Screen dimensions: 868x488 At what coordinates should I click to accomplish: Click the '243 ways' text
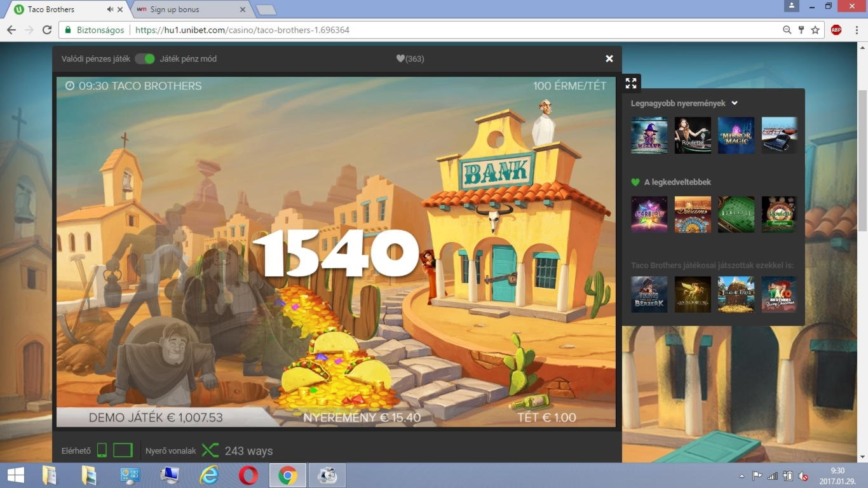click(x=248, y=451)
